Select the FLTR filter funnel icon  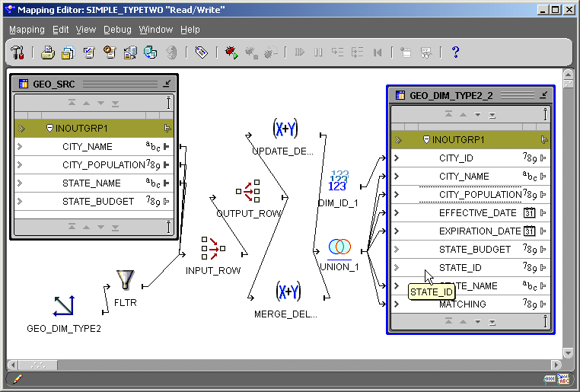[x=126, y=280]
